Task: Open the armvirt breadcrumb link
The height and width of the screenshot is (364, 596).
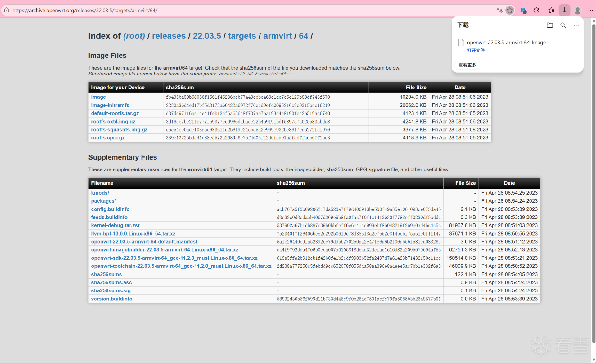Action: click(x=278, y=36)
